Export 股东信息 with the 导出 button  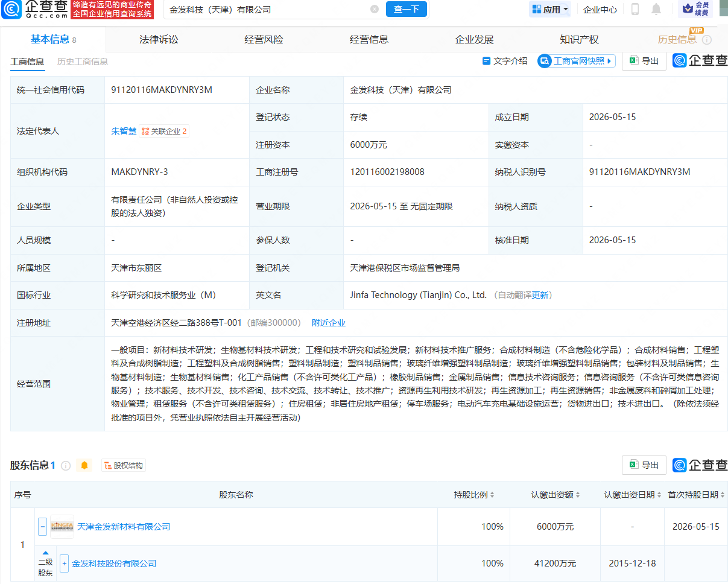[x=644, y=465]
